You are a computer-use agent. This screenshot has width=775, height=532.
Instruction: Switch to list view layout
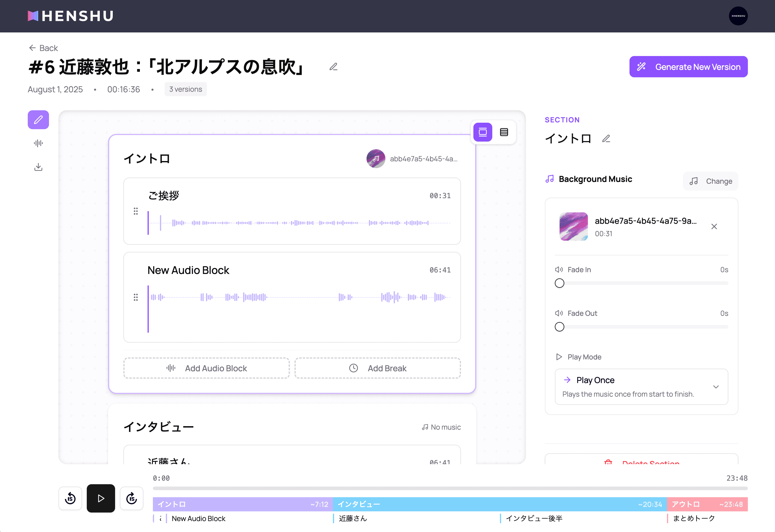[504, 132]
